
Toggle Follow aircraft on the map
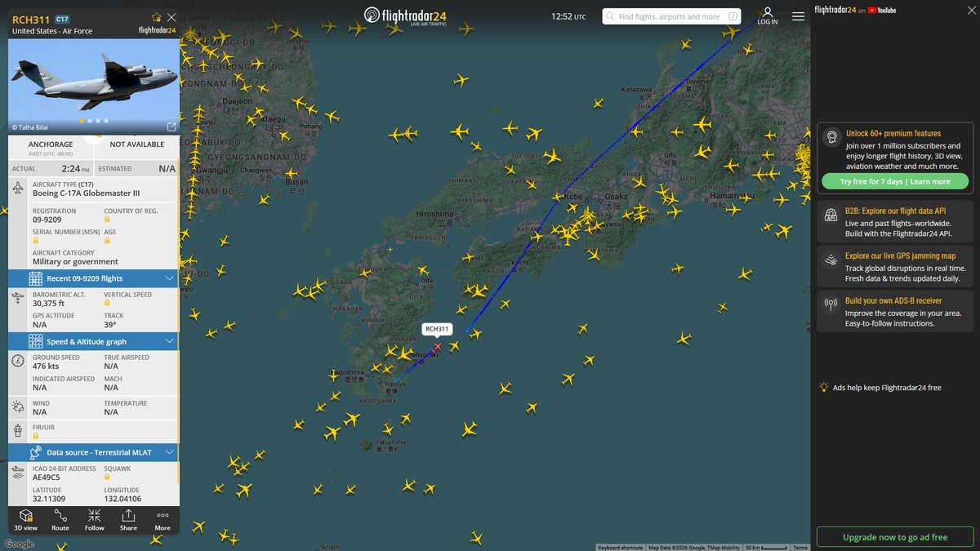point(95,519)
